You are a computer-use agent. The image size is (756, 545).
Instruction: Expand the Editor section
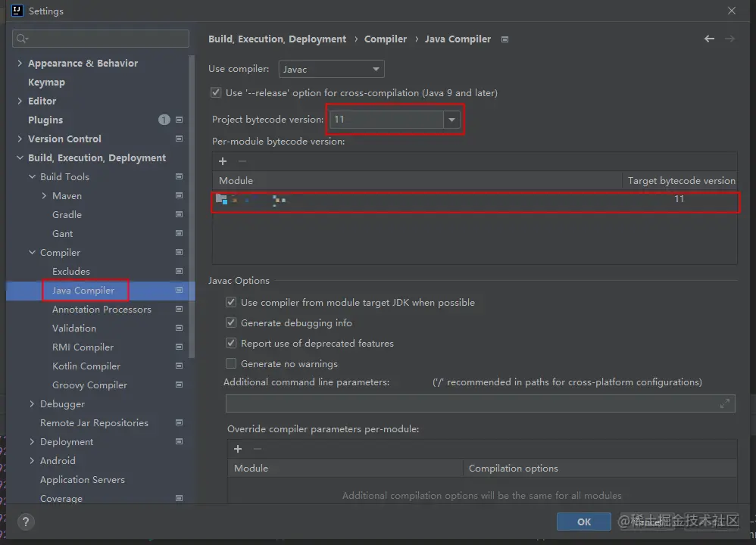(x=20, y=101)
